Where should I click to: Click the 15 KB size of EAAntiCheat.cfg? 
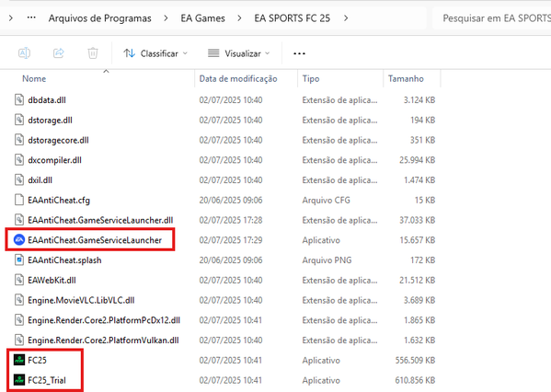coord(425,201)
